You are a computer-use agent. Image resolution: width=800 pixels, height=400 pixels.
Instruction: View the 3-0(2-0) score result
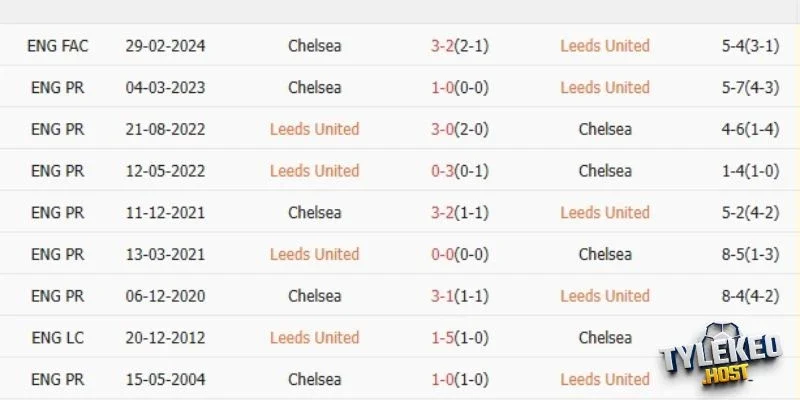[458, 129]
